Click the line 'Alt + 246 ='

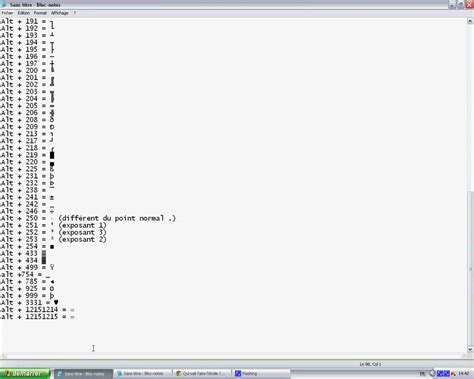(x=27, y=211)
